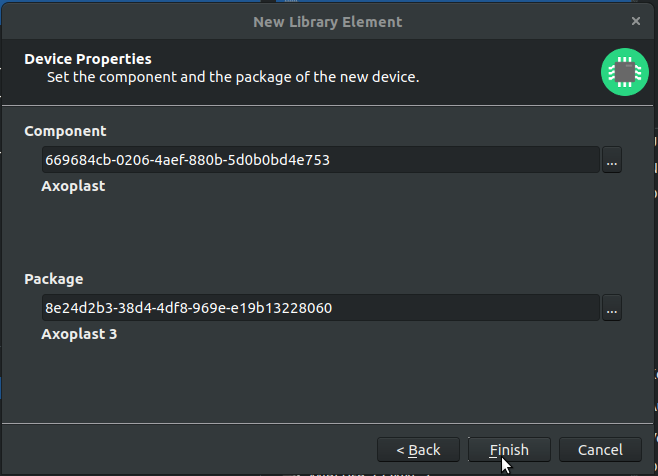Focus the Component UUID input field
Screen dimensions: 658x476
coord(321,160)
